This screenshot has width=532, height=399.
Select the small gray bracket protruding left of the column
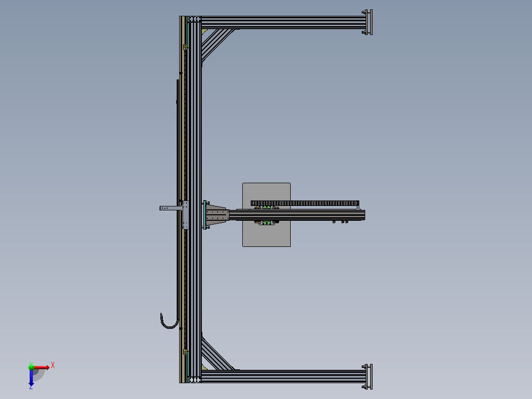click(171, 208)
